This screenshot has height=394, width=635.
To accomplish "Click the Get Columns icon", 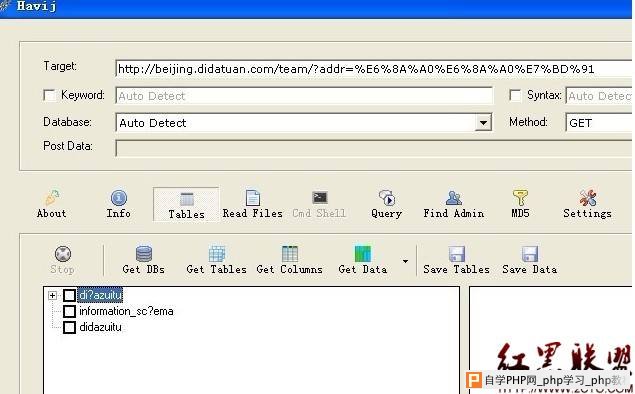I will [290, 253].
